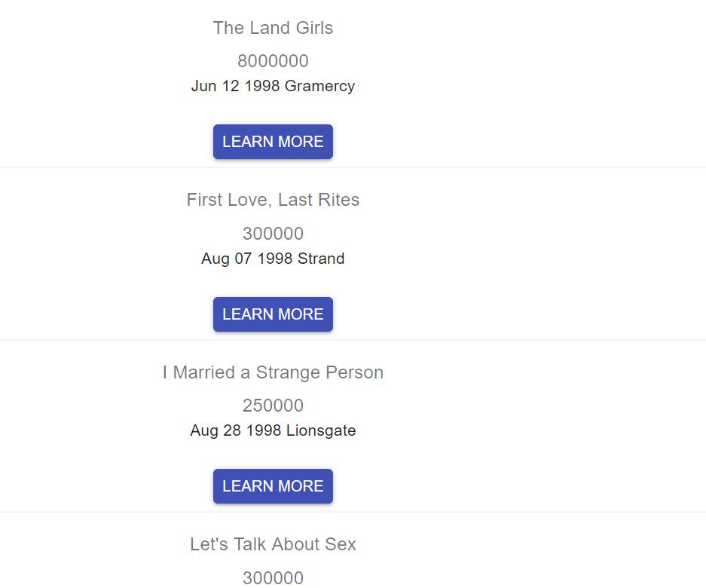This screenshot has width=706, height=588.
Task: Click the Aug 07 1998 release date
Action: click(246, 259)
